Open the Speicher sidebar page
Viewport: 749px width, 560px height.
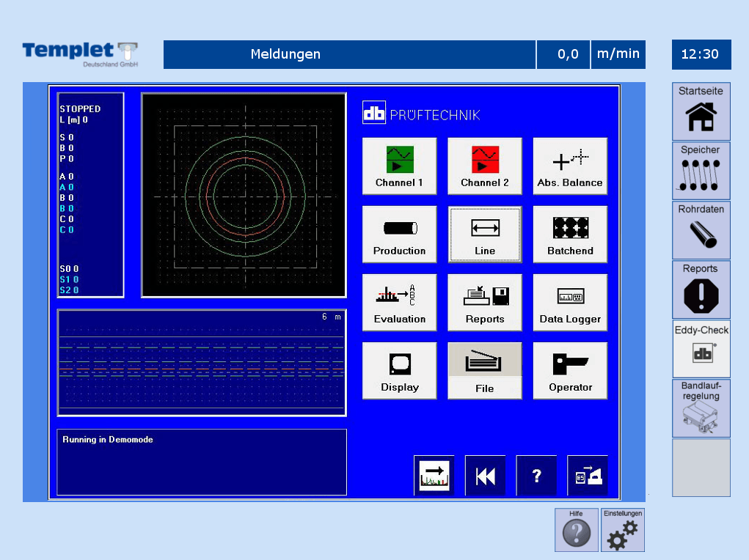click(701, 170)
